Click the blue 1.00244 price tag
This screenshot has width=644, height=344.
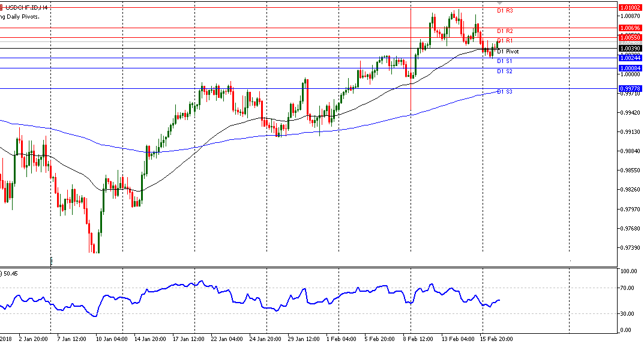click(630, 58)
